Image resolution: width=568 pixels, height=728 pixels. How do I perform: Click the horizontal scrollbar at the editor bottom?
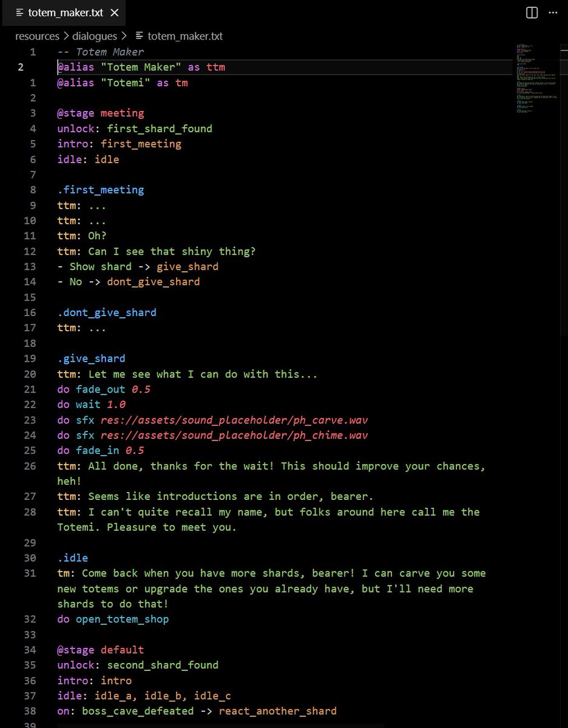(x=220, y=725)
